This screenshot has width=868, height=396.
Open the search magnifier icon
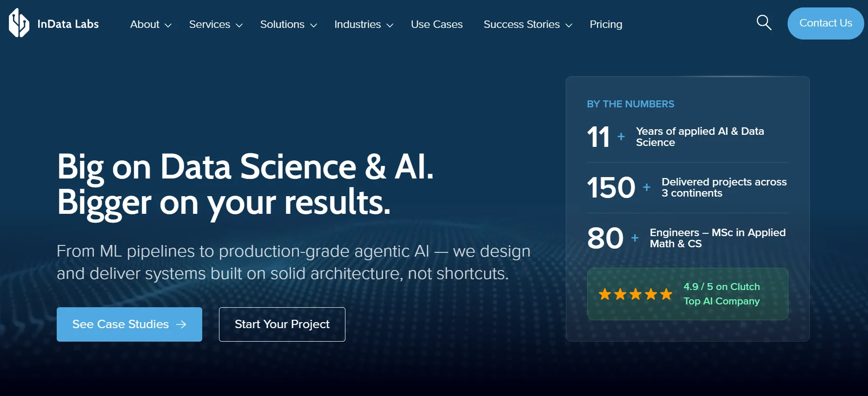tap(764, 22)
